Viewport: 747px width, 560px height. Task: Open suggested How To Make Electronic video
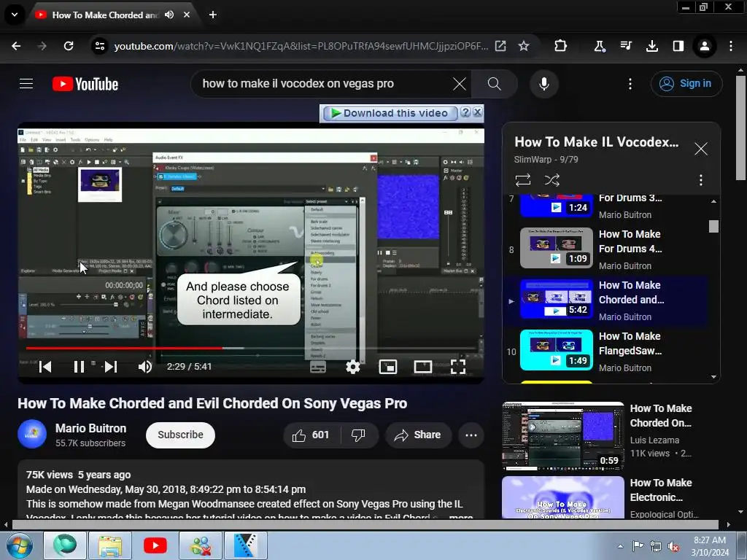[600, 497]
